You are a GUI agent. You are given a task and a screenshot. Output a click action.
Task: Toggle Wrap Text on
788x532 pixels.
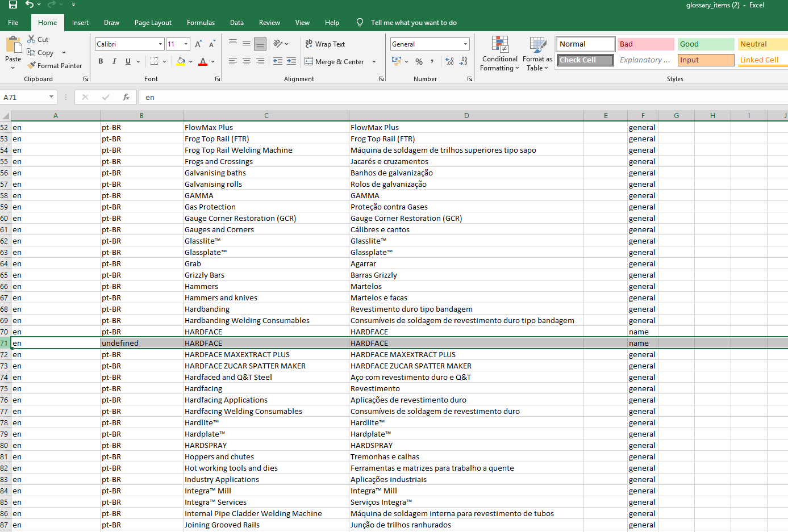pyautogui.click(x=325, y=44)
